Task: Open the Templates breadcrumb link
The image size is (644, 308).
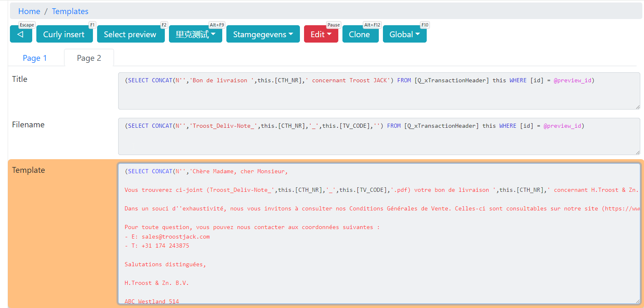Action: click(70, 11)
